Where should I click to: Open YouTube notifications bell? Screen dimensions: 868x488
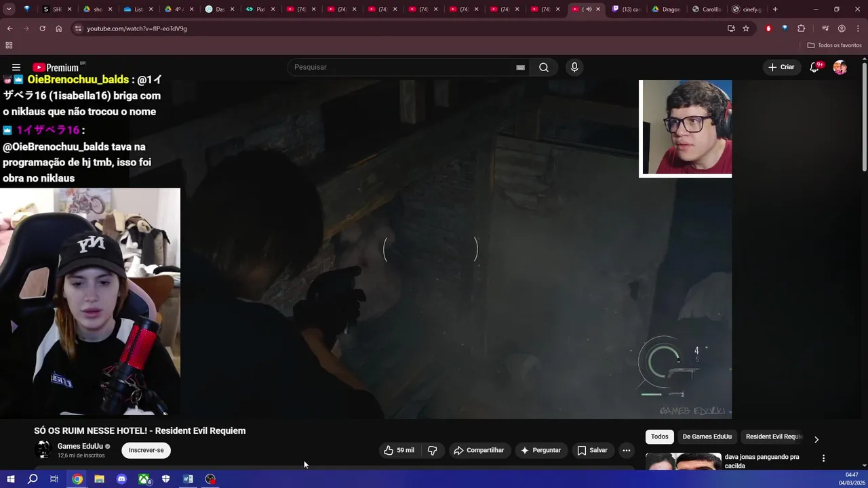point(815,67)
